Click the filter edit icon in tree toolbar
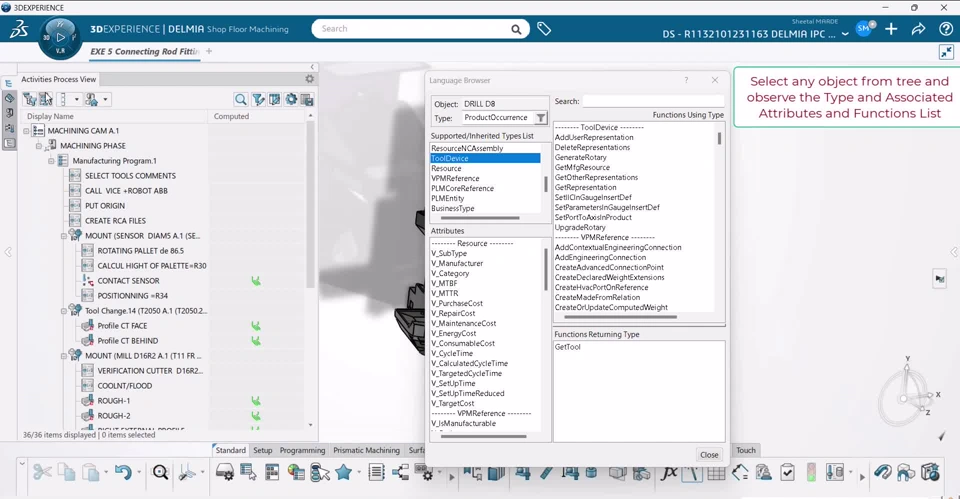 coord(258,99)
